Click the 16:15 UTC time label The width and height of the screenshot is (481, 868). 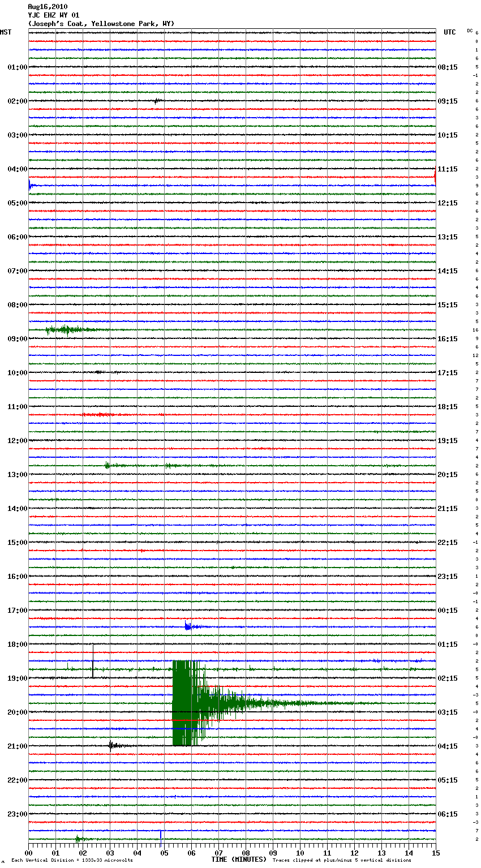coord(448,339)
